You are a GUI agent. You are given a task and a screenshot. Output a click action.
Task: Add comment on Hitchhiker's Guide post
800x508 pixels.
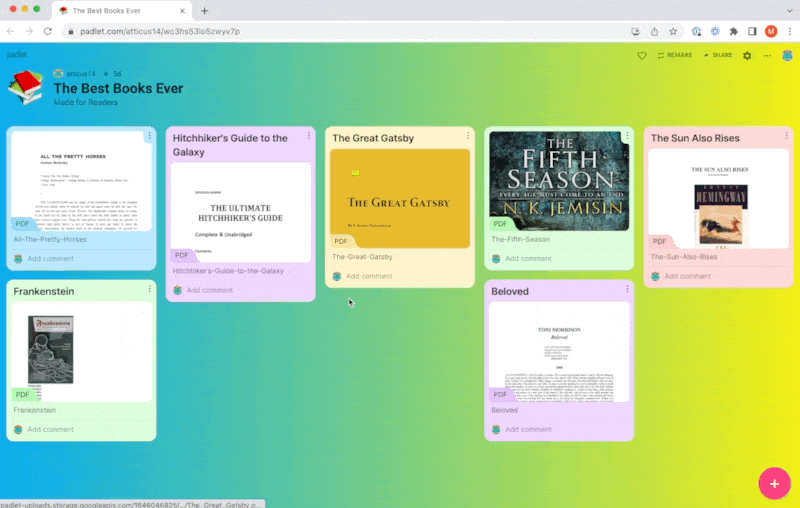coord(210,290)
